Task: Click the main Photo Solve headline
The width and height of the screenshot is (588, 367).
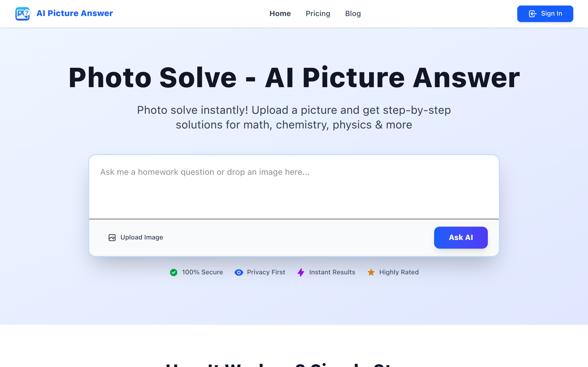Action: pos(294,78)
